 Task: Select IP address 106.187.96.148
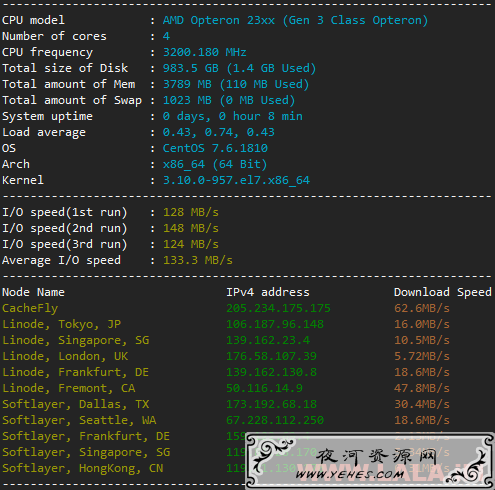click(x=275, y=324)
